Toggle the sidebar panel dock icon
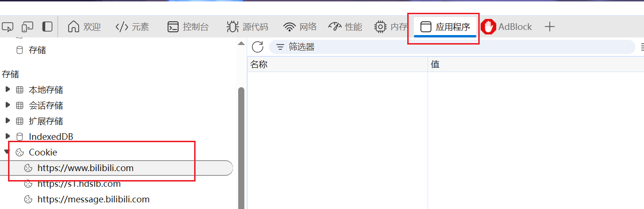Image resolution: width=644 pixels, height=209 pixels. 47,27
